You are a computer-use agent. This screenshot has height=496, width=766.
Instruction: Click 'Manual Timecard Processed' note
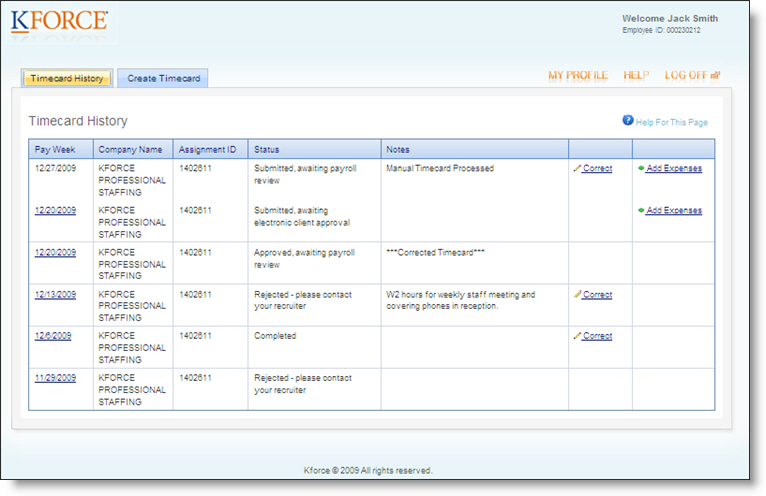[440, 168]
